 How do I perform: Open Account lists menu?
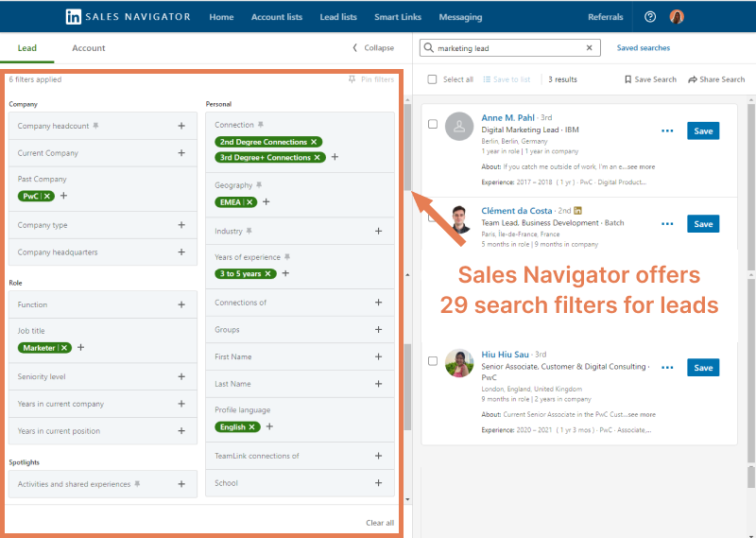pyautogui.click(x=277, y=17)
